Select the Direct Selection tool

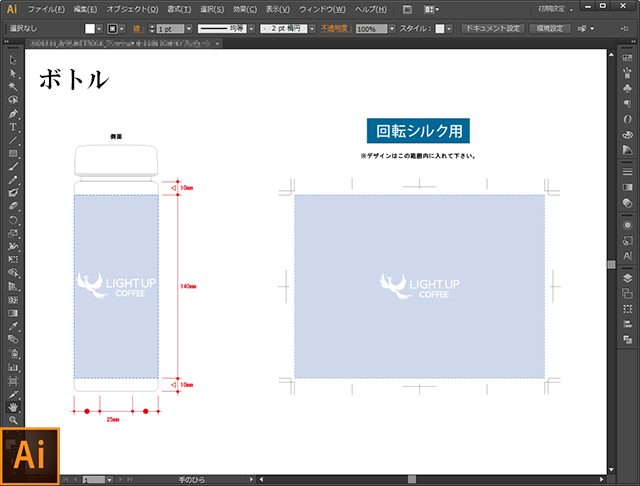point(13,73)
